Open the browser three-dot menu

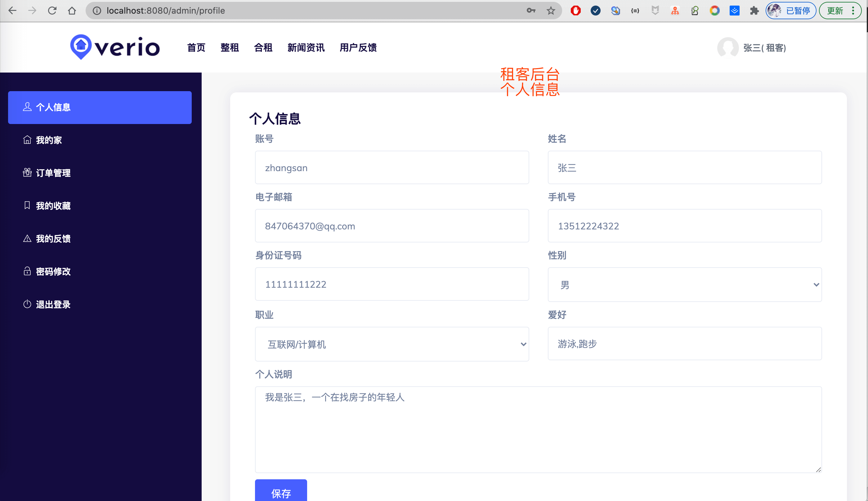(x=853, y=11)
